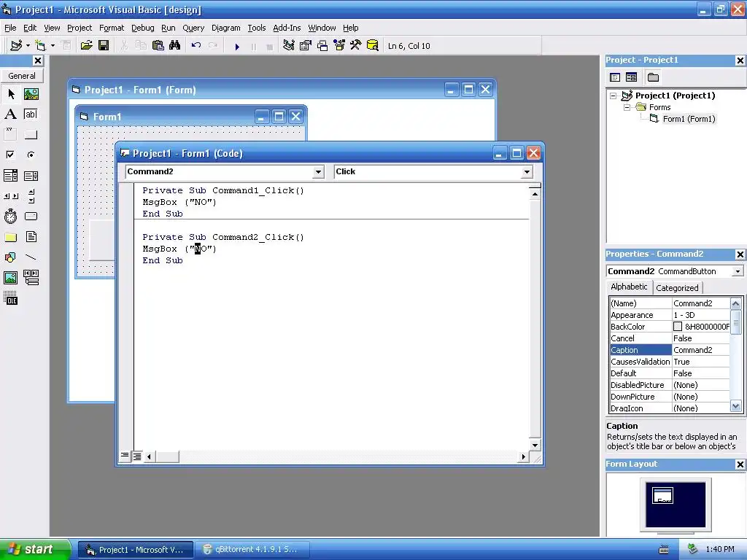Open Command2 CommandButton object dropdown in Properties
This screenshot has height=560, width=747.
[738, 271]
